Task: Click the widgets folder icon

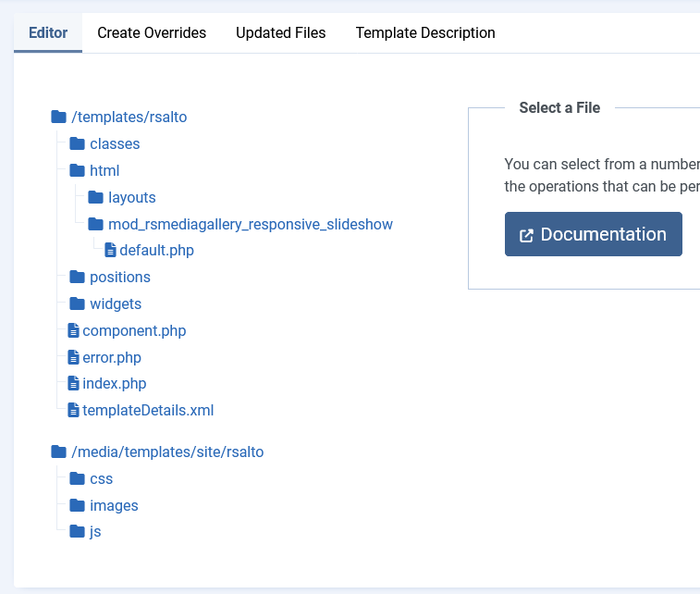Action: point(78,303)
